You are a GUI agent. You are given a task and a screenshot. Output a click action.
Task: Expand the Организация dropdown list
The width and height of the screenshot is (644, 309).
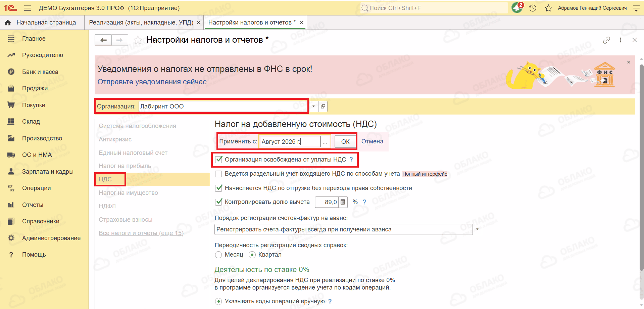point(313,106)
